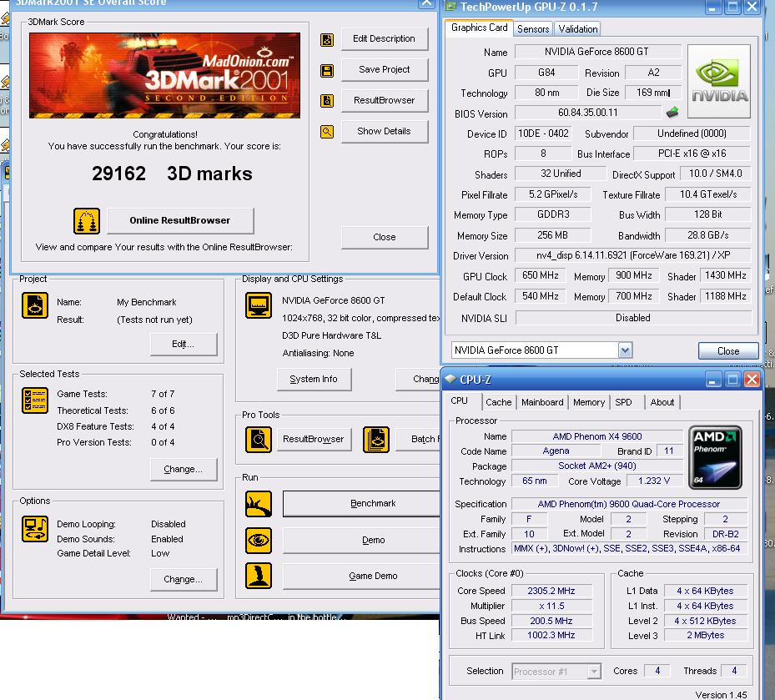This screenshot has width=775, height=700.
Task: Close the 3DMark score dialog via Close button
Action: click(x=384, y=237)
